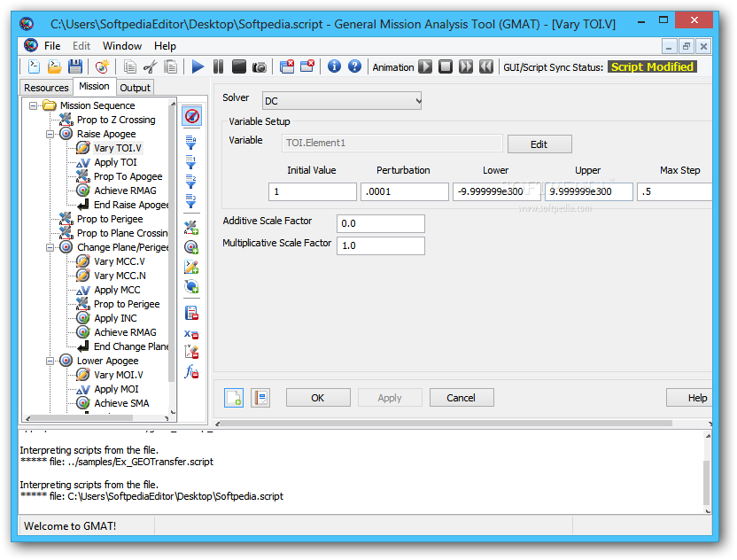This screenshot has height=560, width=737.
Task: Click the New Script toolbar icon
Action: [x=34, y=66]
